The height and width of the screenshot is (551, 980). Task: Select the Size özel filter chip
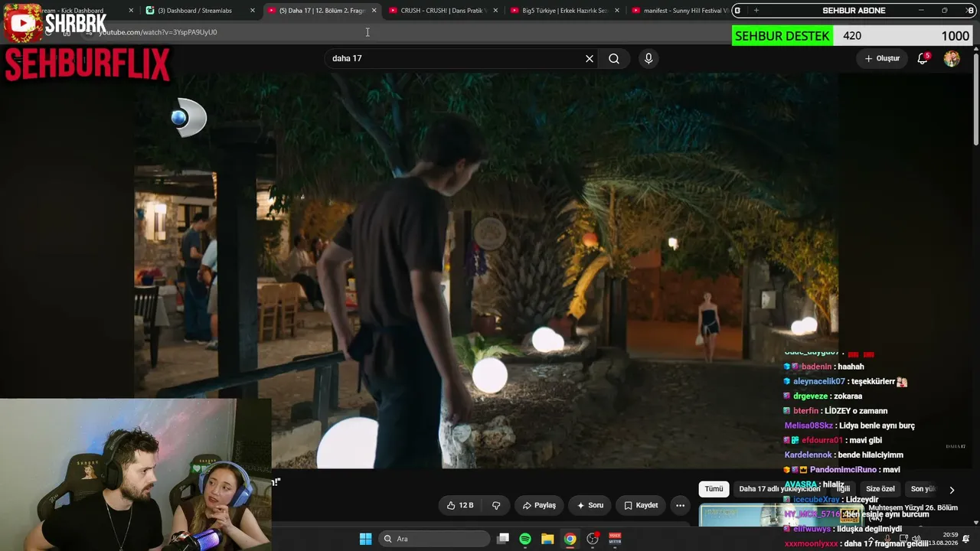880,489
